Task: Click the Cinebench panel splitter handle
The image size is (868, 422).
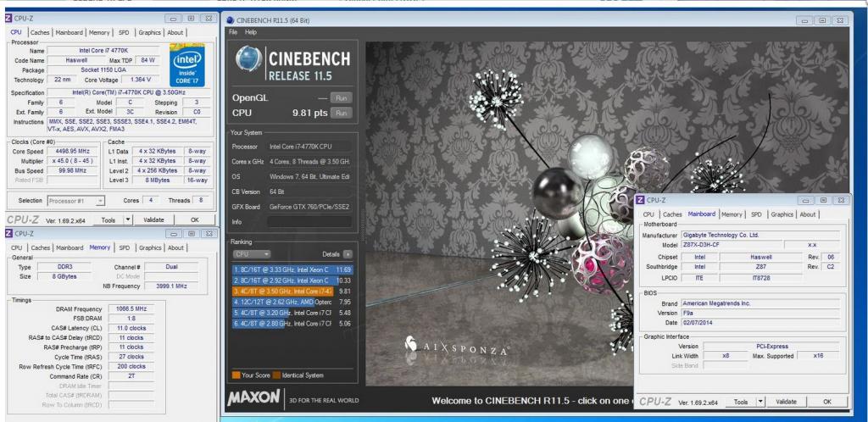Action: [362, 227]
